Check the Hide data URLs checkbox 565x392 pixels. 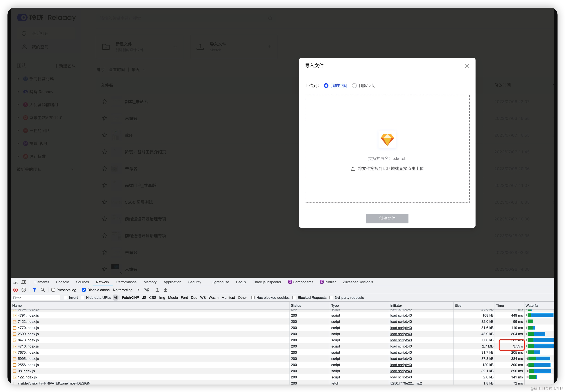coord(83,297)
